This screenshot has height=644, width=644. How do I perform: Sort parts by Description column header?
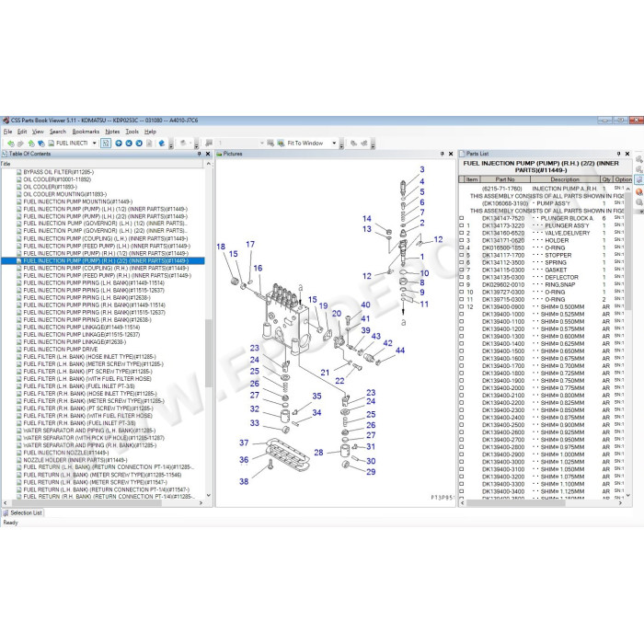coord(565,179)
